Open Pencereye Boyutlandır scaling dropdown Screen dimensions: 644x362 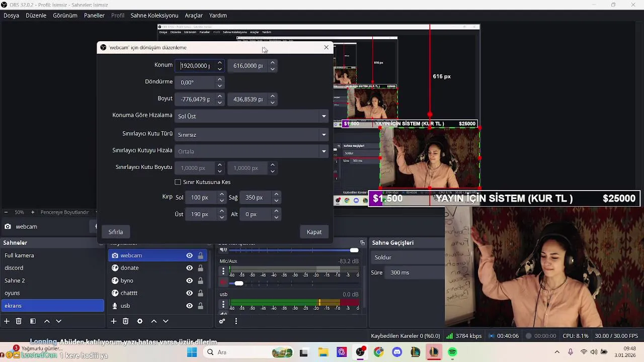pyautogui.click(x=68, y=212)
